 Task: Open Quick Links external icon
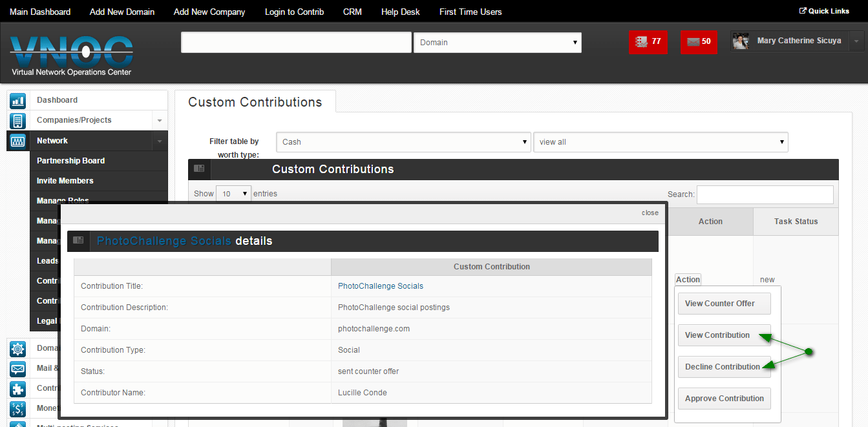point(803,11)
